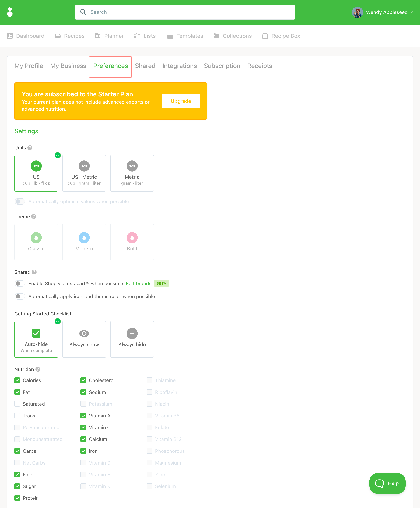Uncheck the Cholesterol checkbox
Image resolution: width=420 pixels, height=508 pixels.
[x=83, y=380]
